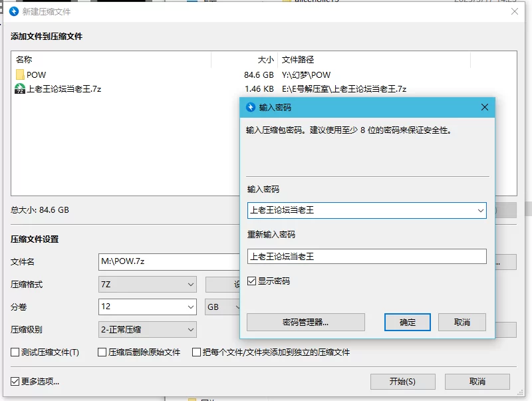Viewport: 532px width, 401px height.
Task: Click the 添加文件到压缩文件 heading
Action: [47, 37]
